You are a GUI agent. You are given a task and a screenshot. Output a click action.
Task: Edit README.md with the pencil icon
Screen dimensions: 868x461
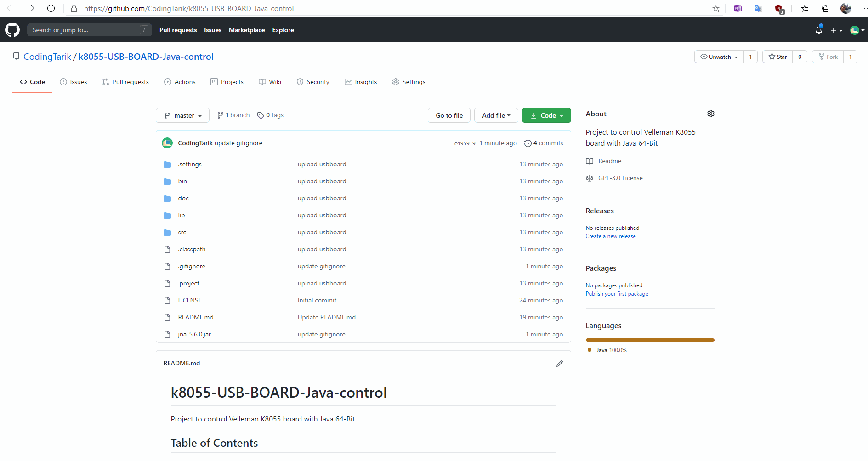(560, 364)
